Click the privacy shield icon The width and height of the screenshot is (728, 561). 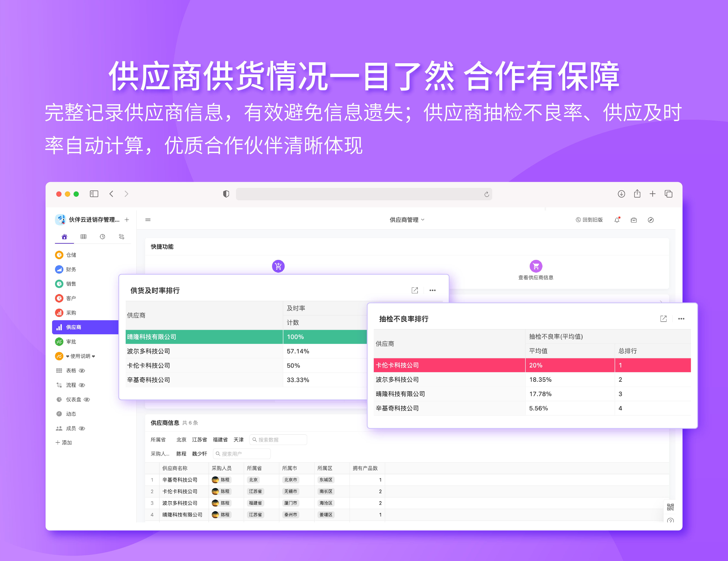point(226,194)
